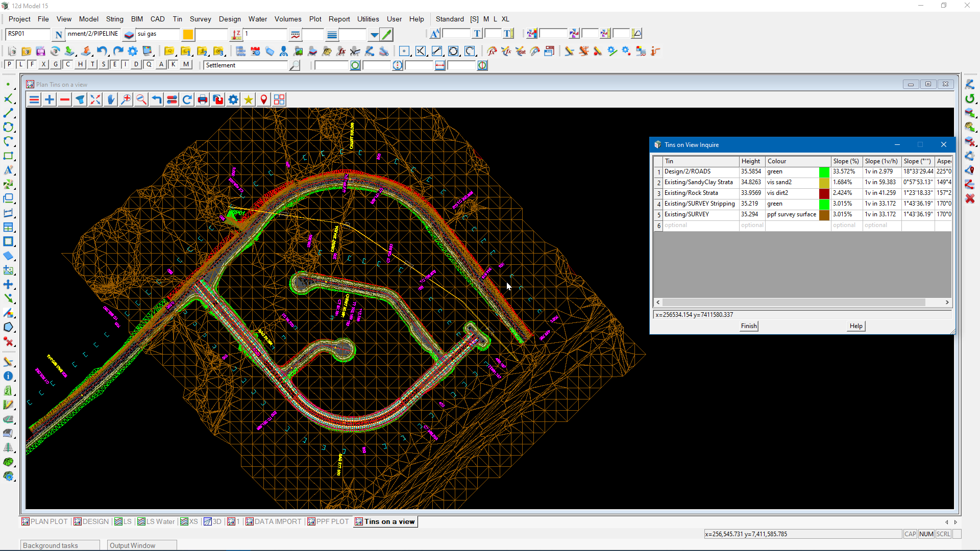The height and width of the screenshot is (551, 980).
Task: Open view settings gear icon
Action: pyautogui.click(x=233, y=99)
